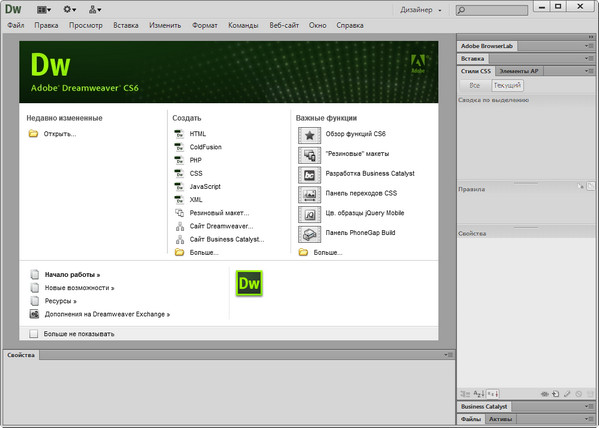The image size is (599, 428).
Task: Click the jQuery icon for jQuery Mobile swatches
Action: click(x=309, y=215)
